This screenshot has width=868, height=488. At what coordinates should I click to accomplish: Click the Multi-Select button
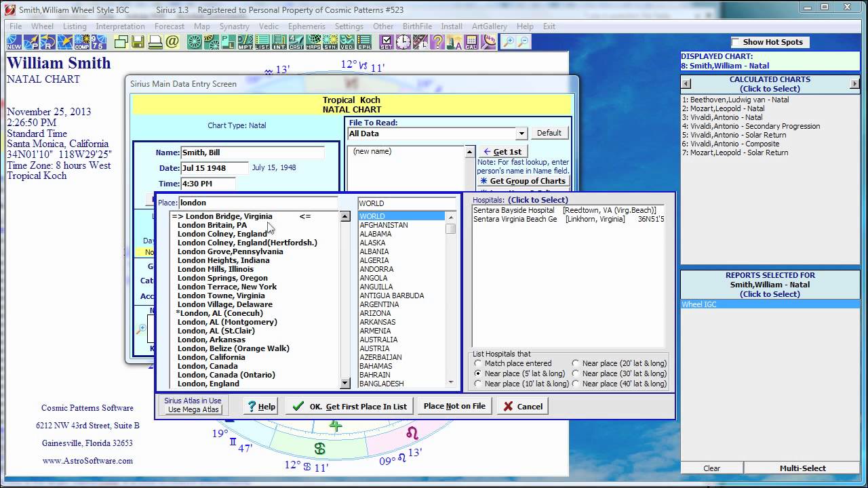[x=802, y=468]
